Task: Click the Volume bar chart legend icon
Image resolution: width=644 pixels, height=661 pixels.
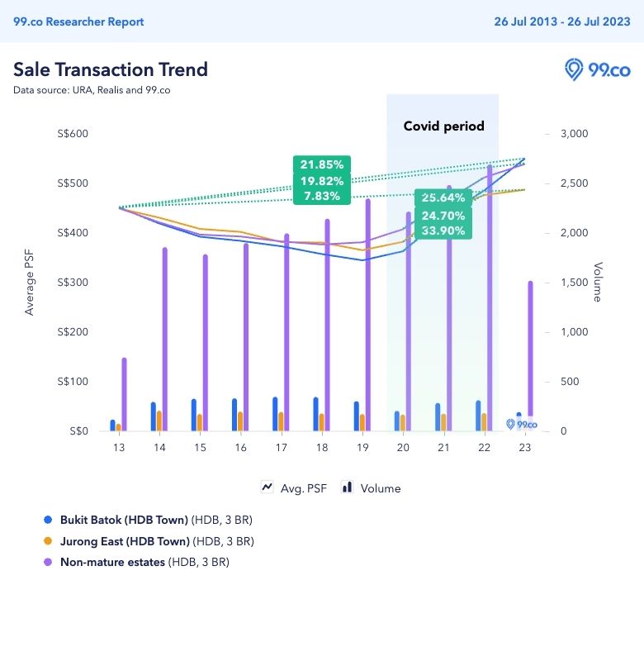Action: [347, 487]
